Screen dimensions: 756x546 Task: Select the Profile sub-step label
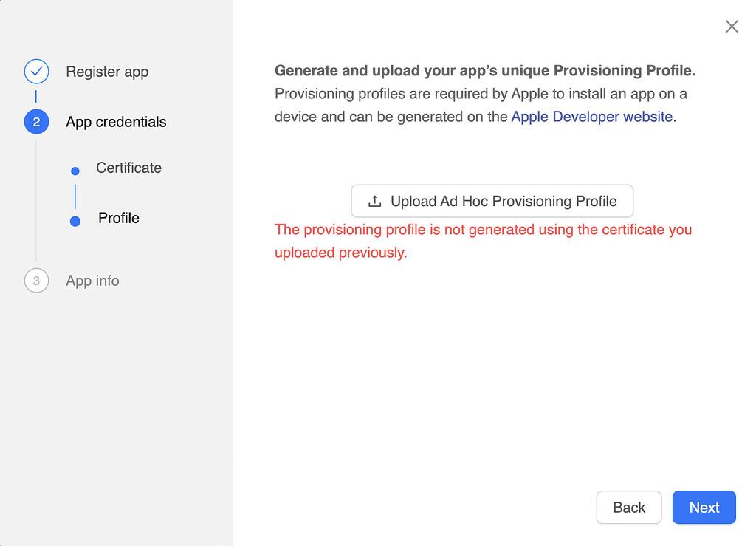(x=119, y=218)
